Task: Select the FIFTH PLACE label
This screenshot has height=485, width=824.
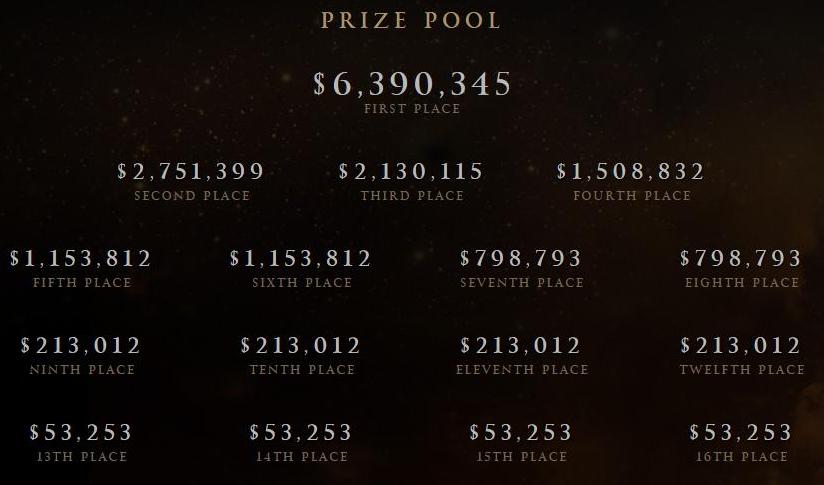Action: click(82, 283)
